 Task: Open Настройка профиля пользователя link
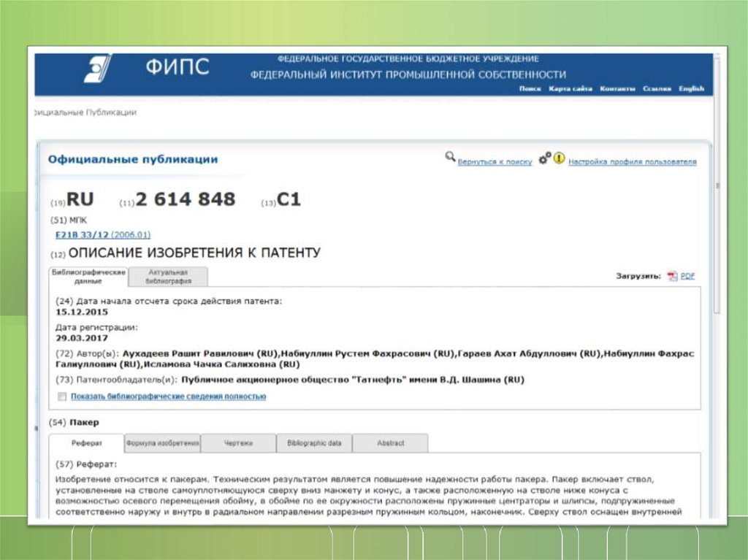point(632,162)
